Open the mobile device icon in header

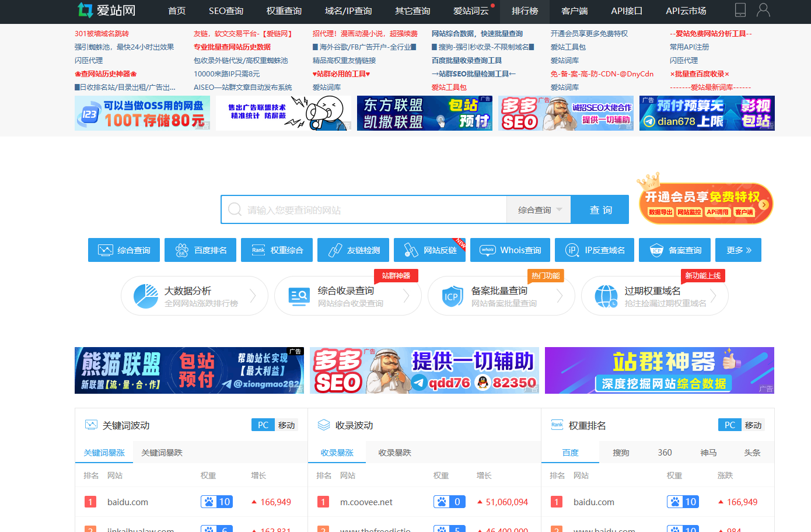[740, 10]
